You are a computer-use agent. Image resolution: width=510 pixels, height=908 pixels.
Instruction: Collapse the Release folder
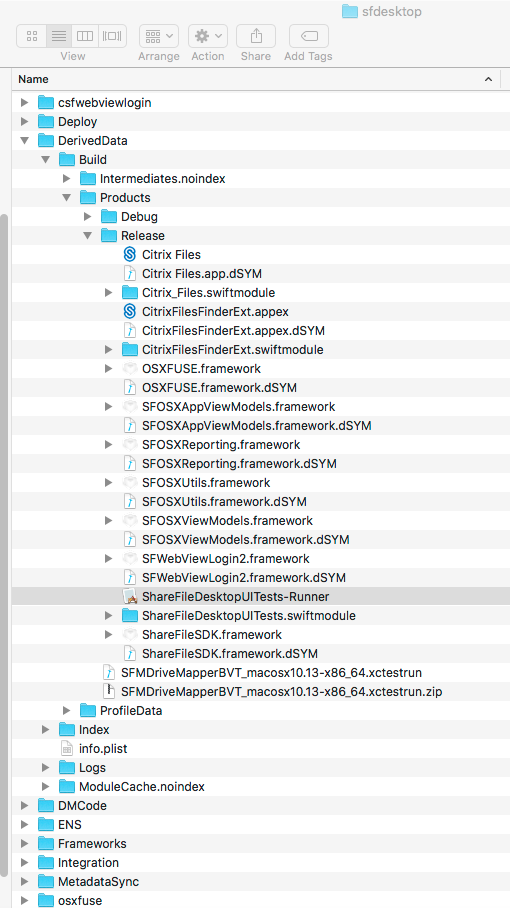point(87,236)
